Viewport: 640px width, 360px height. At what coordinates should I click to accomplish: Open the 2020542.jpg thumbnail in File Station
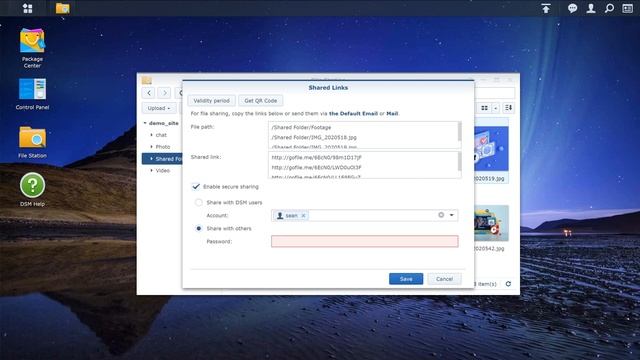coord(491,223)
